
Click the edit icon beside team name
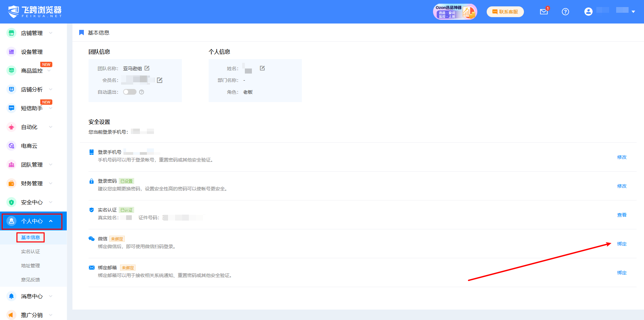pyautogui.click(x=147, y=68)
